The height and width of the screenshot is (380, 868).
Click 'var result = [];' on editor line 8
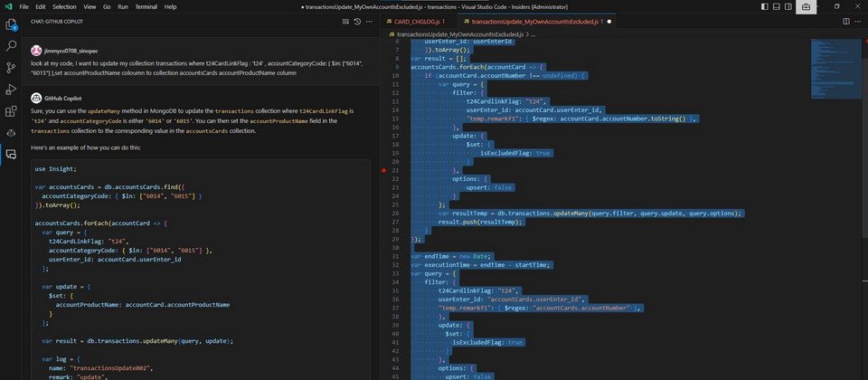438,59
